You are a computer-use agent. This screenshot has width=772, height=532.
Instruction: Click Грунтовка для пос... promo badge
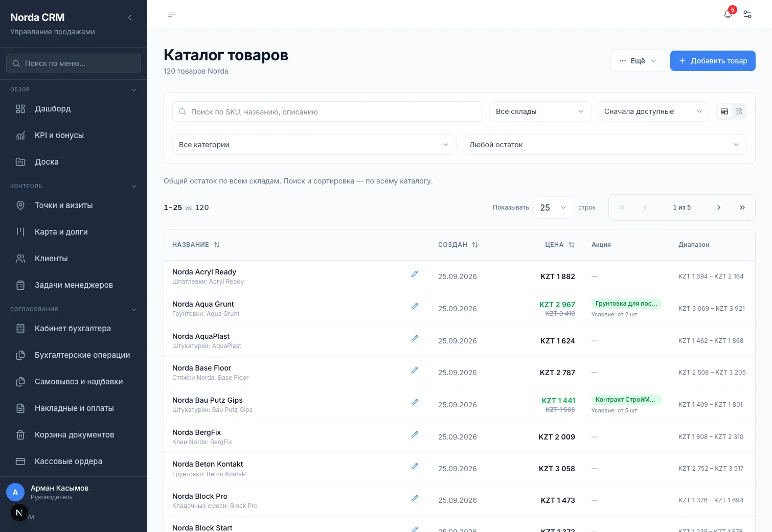pos(626,304)
